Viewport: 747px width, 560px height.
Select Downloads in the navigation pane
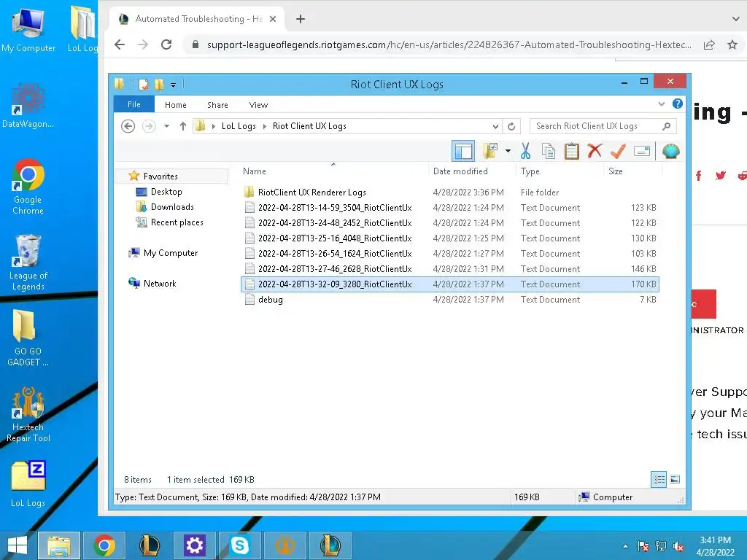(x=172, y=206)
